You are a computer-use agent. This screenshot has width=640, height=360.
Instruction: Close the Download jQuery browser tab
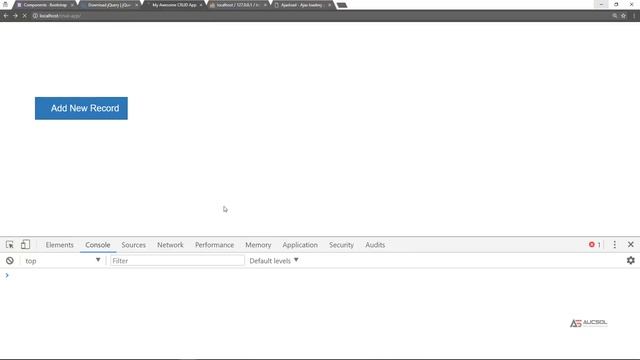click(137, 5)
